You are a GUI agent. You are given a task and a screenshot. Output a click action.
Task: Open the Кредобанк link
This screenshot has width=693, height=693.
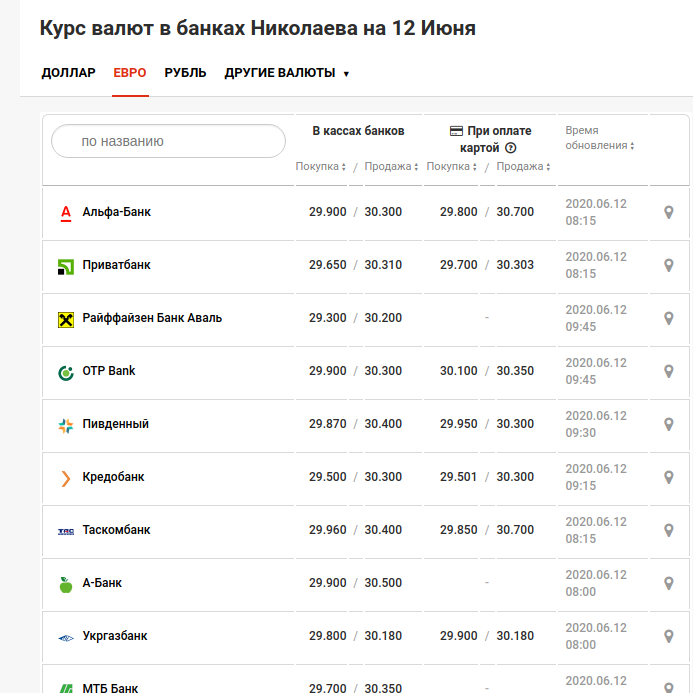[x=114, y=477]
